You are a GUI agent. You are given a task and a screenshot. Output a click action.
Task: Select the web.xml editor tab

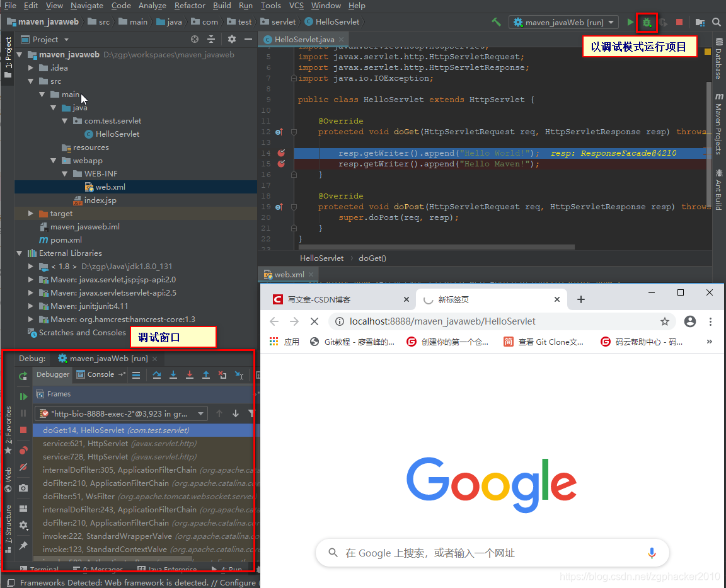coord(289,275)
